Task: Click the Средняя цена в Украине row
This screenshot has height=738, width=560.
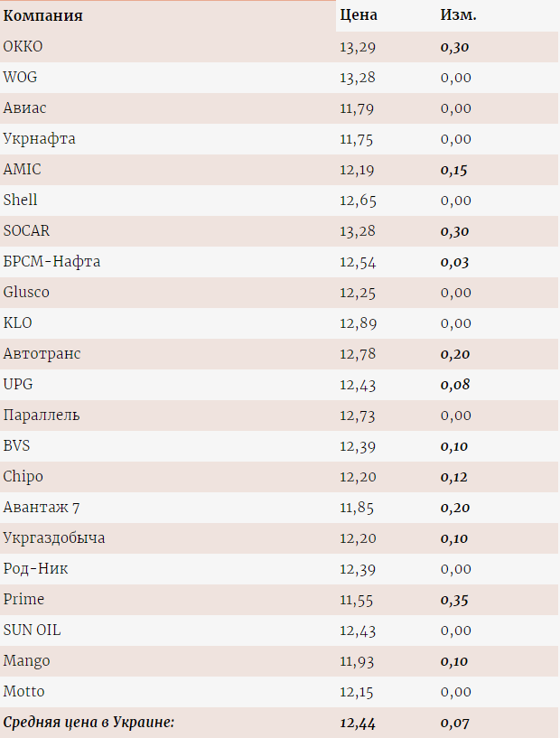Action: [x=279, y=723]
